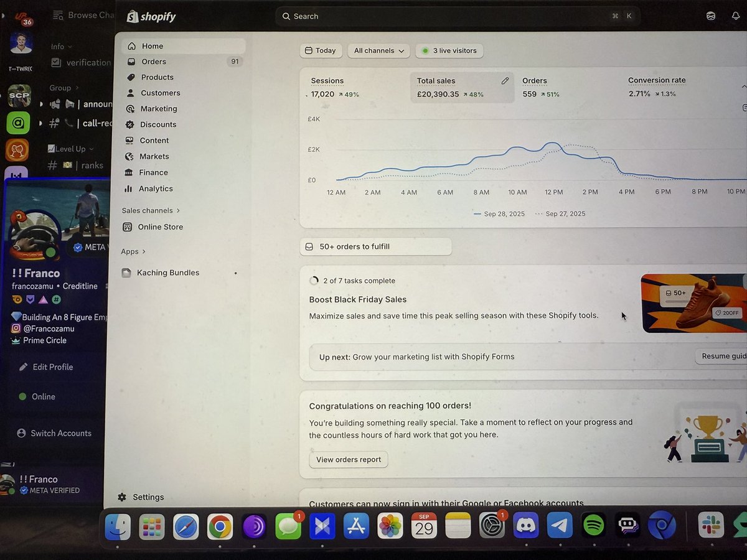
Task: Open Marketing in the sidebar
Action: click(x=158, y=108)
